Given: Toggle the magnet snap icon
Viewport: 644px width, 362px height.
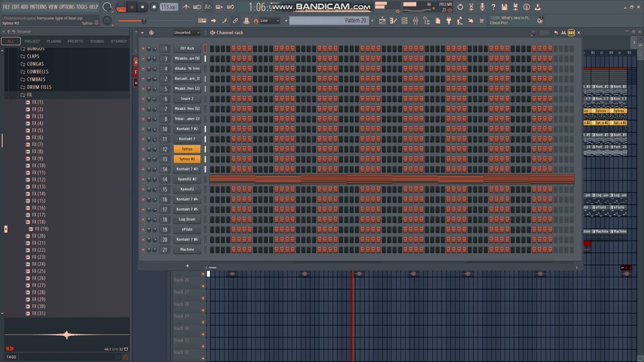Looking at the screenshot, I should (x=256, y=21).
